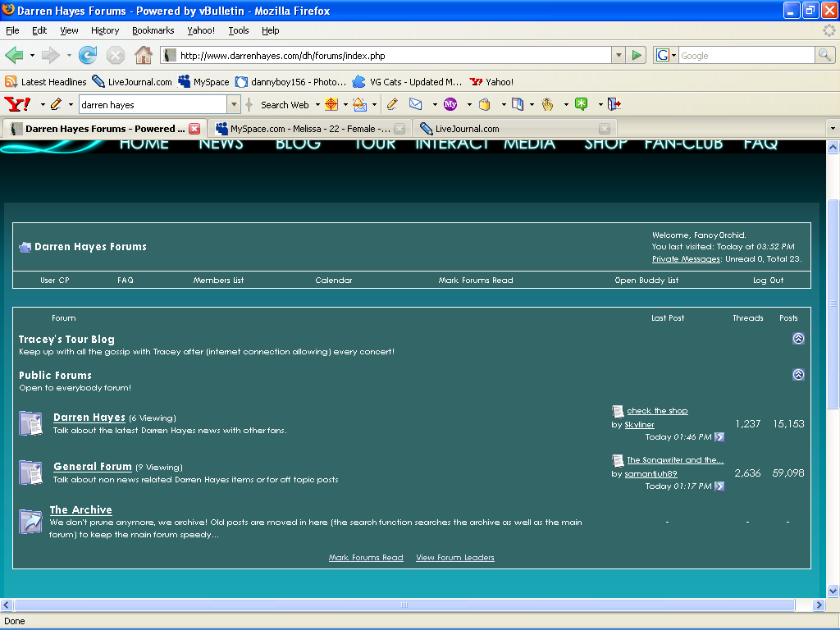Screen dimensions: 840x630
Task: Click the horizontal scrollbar thumb
Action: point(402,605)
